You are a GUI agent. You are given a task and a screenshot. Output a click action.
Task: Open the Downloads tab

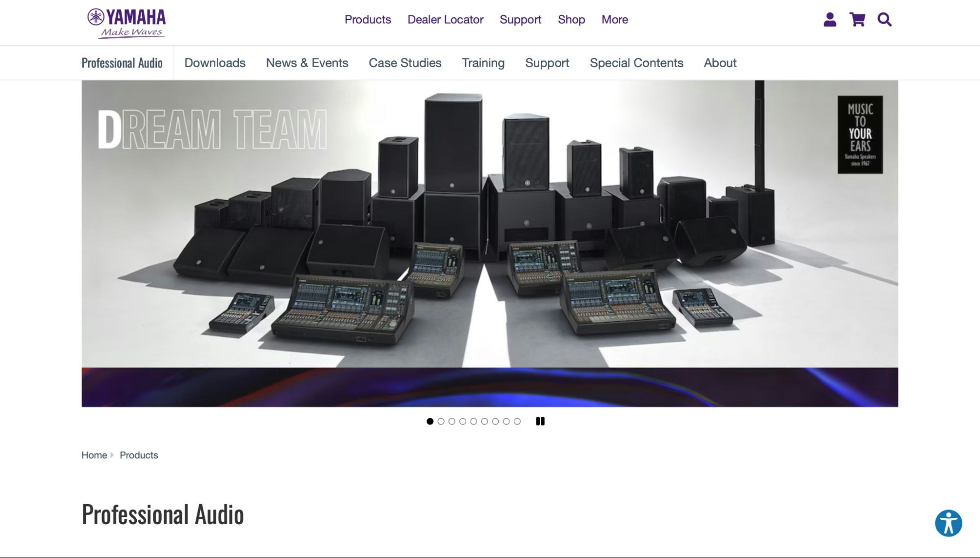[215, 63]
